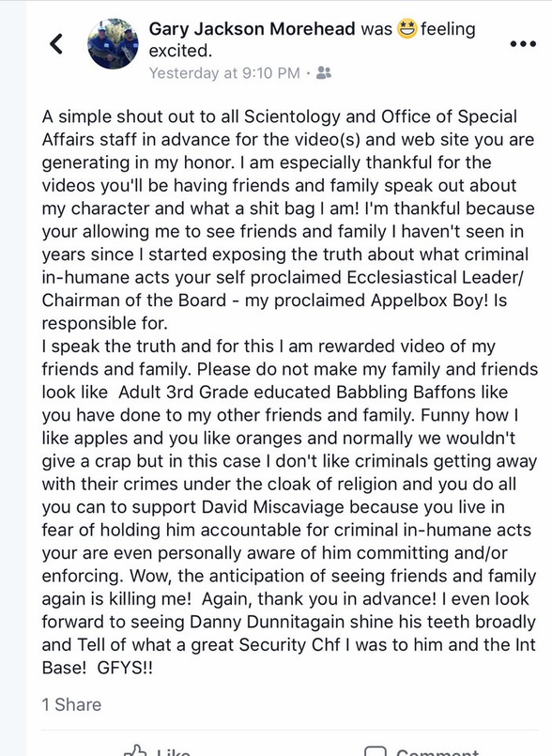Click the Comment speech bubble icon
Viewport: 552px width, 756px height.
click(x=376, y=751)
